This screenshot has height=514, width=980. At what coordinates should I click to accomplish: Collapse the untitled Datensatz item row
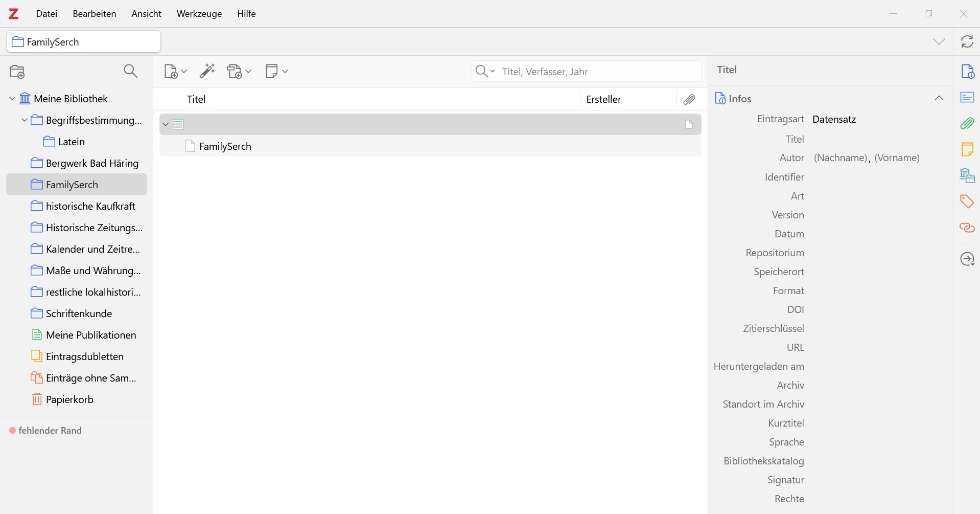pos(166,124)
